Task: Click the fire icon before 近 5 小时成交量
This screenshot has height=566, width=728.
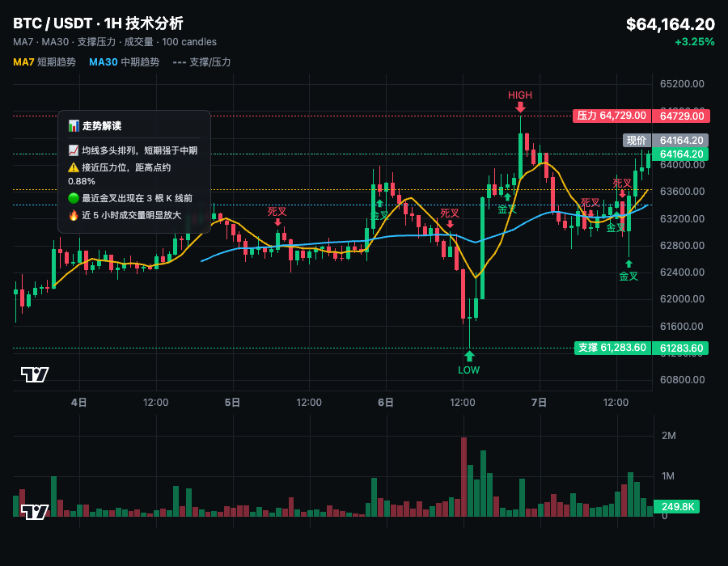Action: click(x=74, y=215)
